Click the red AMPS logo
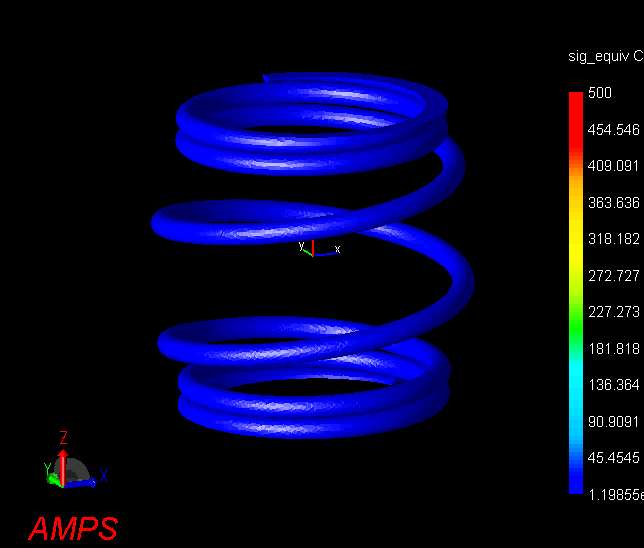The image size is (644, 548). [73, 528]
